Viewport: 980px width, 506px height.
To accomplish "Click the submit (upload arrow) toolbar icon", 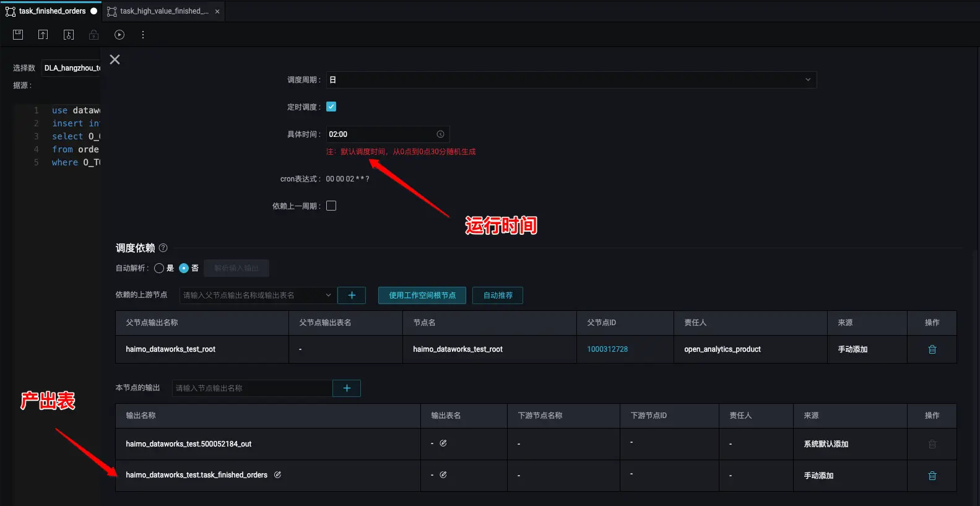I will click(43, 35).
